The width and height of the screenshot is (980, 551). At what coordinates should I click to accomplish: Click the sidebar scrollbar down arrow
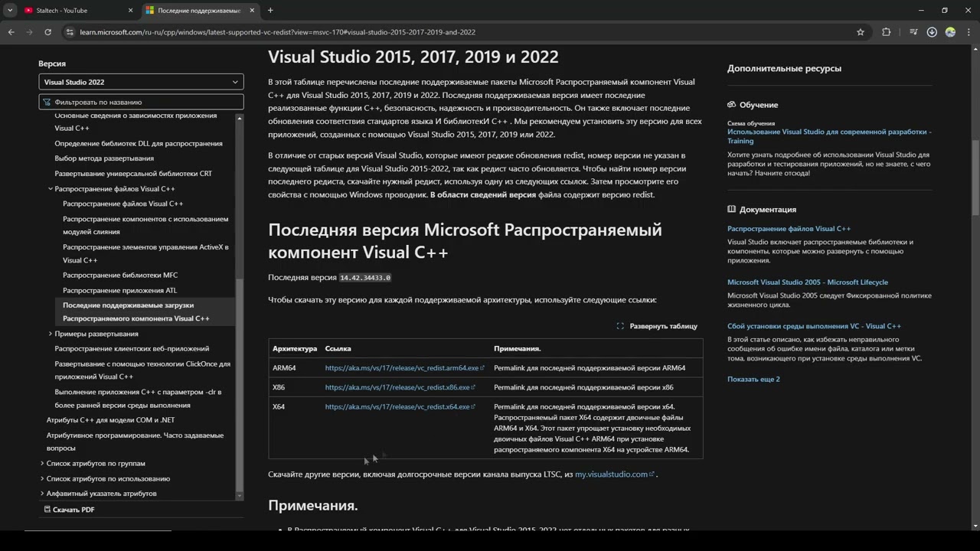[240, 496]
